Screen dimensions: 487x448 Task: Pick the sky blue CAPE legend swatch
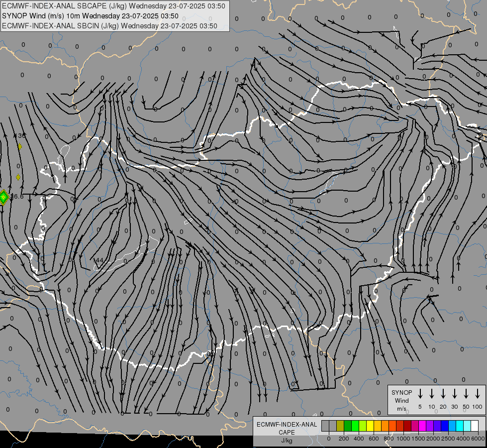click(x=453, y=426)
